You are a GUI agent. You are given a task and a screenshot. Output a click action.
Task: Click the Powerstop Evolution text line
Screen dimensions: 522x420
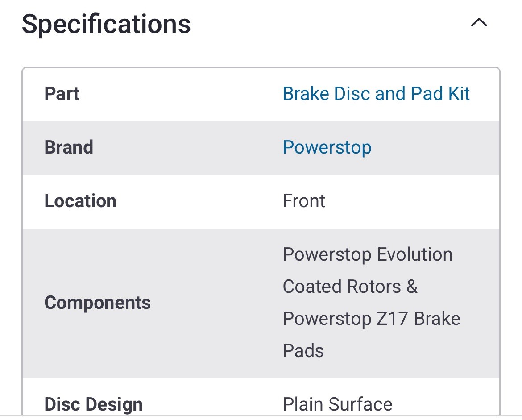click(x=368, y=254)
